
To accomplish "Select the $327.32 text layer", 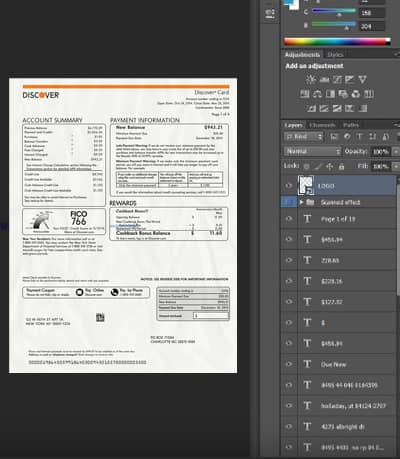I will tap(332, 302).
